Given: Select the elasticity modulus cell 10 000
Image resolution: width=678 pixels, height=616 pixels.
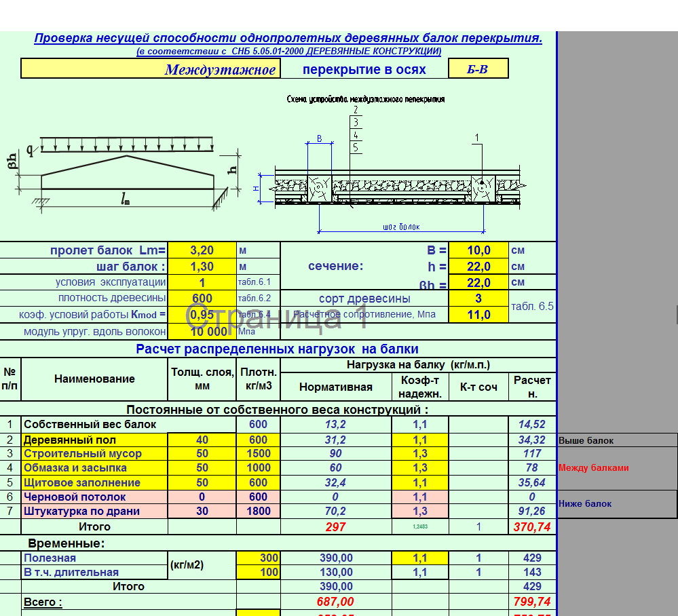Looking at the screenshot, I should [x=202, y=331].
